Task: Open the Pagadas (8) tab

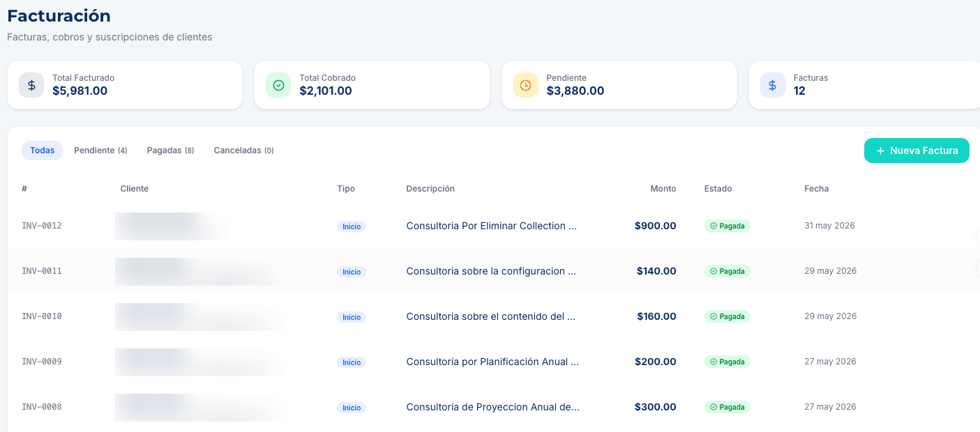Action: click(170, 151)
